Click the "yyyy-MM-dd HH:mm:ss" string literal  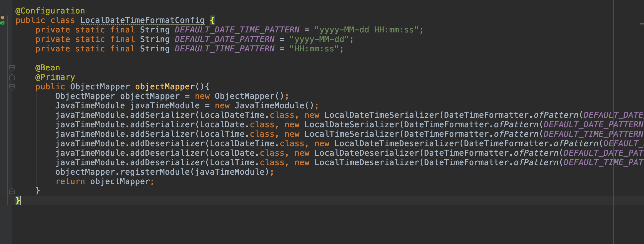tap(366, 30)
